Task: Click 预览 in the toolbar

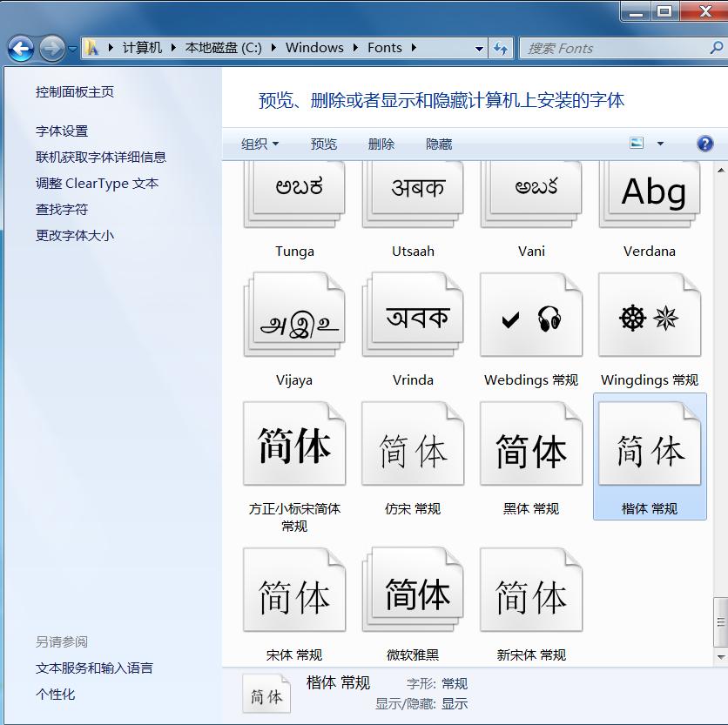Action: (324, 144)
